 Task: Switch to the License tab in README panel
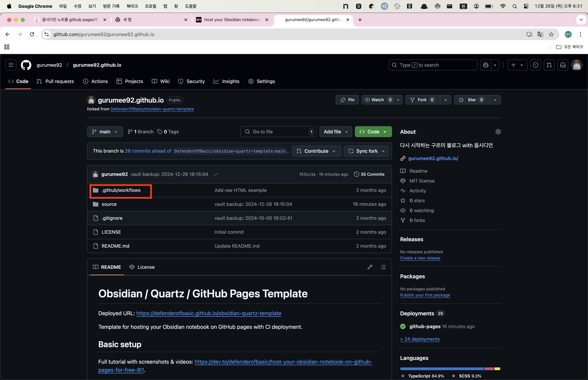click(142, 267)
